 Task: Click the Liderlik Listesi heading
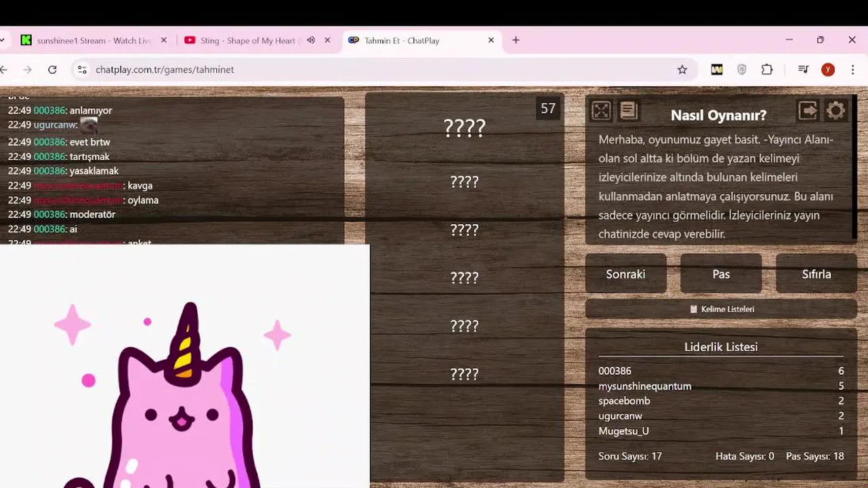click(x=721, y=347)
